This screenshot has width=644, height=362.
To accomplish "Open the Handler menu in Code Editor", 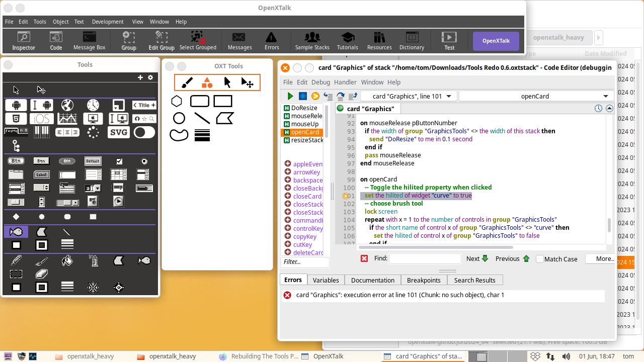I will click(345, 82).
